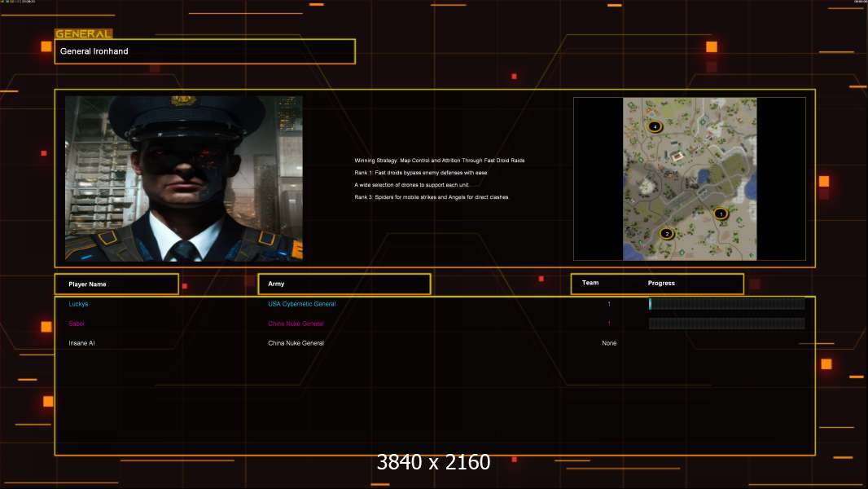Click start position marker 4 on the map
The width and height of the screenshot is (868, 489).
pyautogui.click(x=655, y=127)
